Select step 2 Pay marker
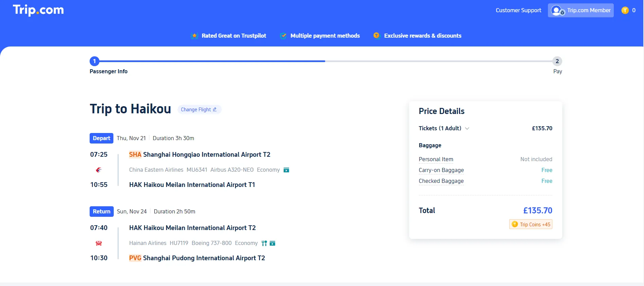This screenshot has height=286, width=644. [x=557, y=61]
